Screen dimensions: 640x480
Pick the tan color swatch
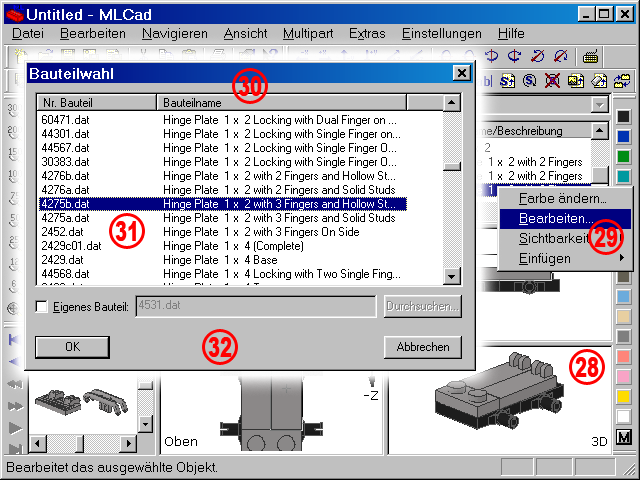[623, 316]
